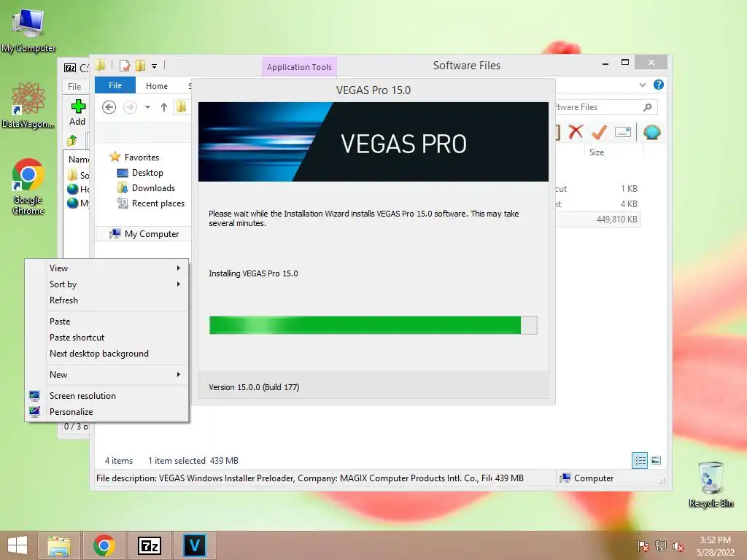Image resolution: width=747 pixels, height=560 pixels.
Task: Select Next desktop background
Action: 107,354
